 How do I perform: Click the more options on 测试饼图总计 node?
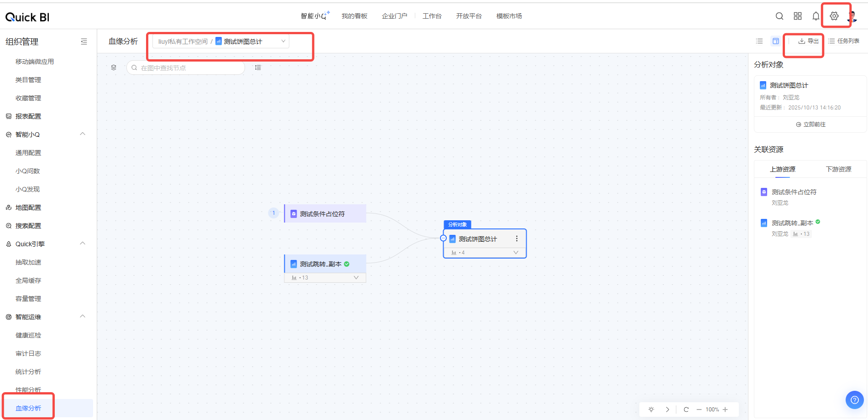[517, 239]
